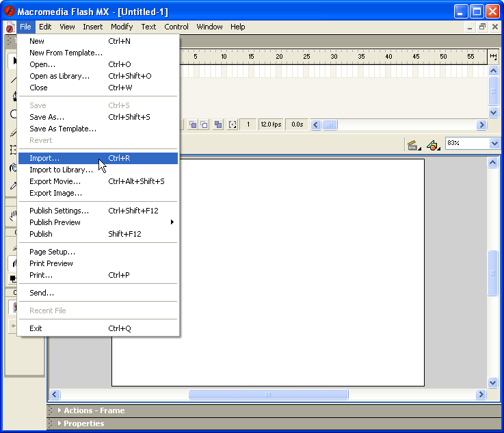This screenshot has width=504, height=433.
Task: Select Export Image... menu item
Action: 98,193
